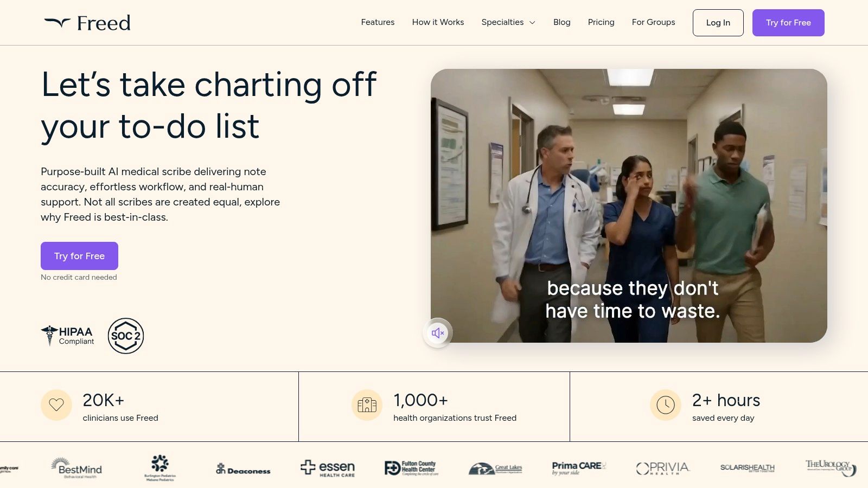Image resolution: width=868 pixels, height=488 pixels.
Task: Click the SOC 2 badge
Action: 126,336
